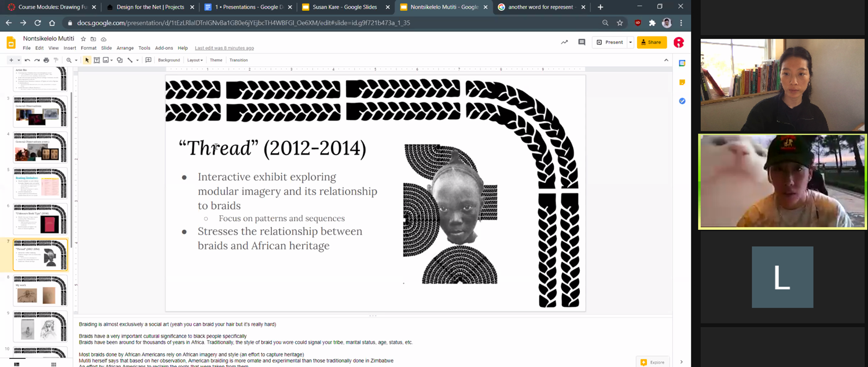This screenshot has width=868, height=367.
Task: Click the Transition button
Action: click(238, 60)
